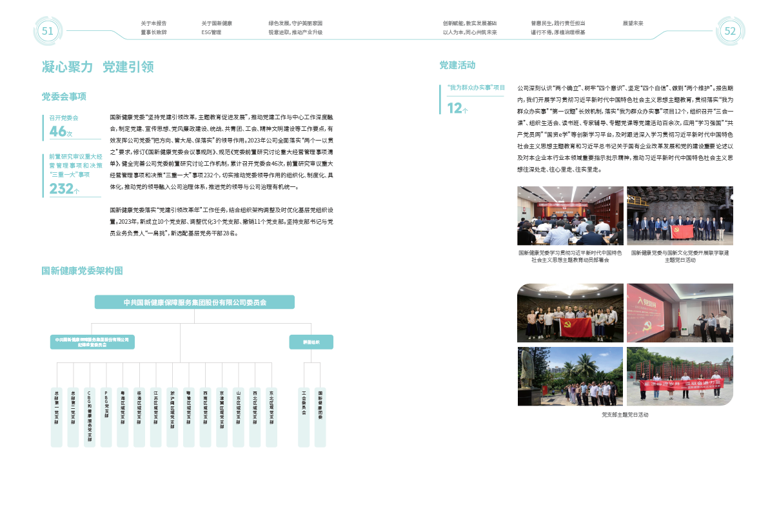779x532 pixels.
Task: Select the ESG管理 header item
Action: tap(211, 32)
